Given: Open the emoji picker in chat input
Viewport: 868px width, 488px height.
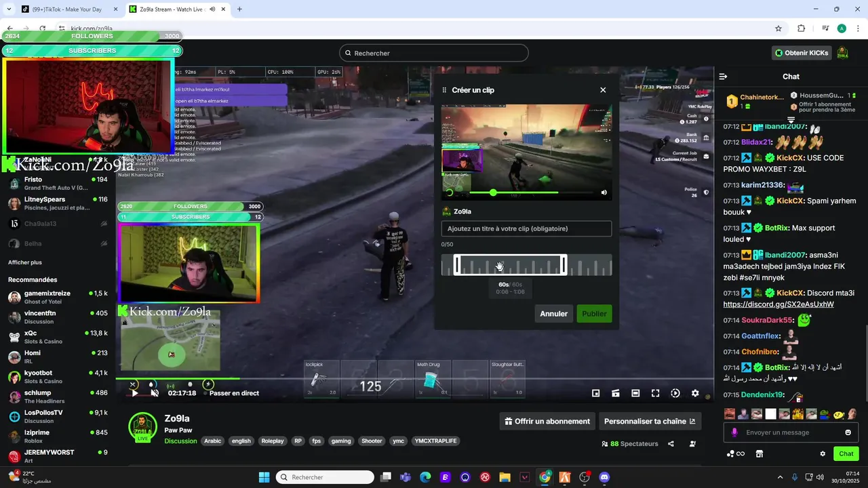Looking at the screenshot, I should (848, 432).
